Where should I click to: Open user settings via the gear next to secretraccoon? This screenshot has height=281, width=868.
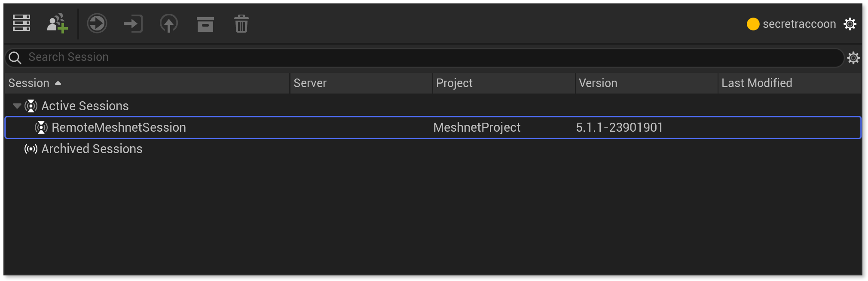[850, 24]
